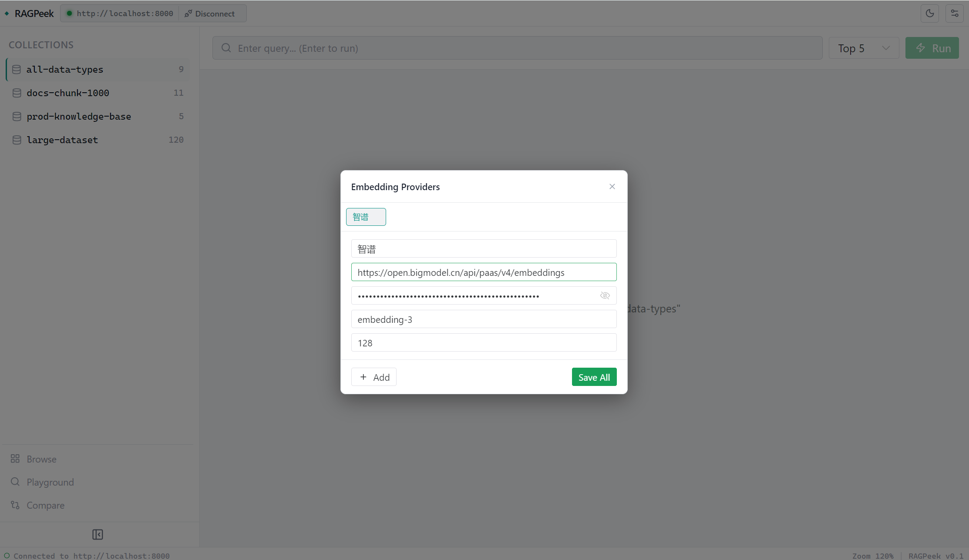The height and width of the screenshot is (560, 969).
Task: Focus the provider name field 智谱
Action: pyautogui.click(x=484, y=248)
